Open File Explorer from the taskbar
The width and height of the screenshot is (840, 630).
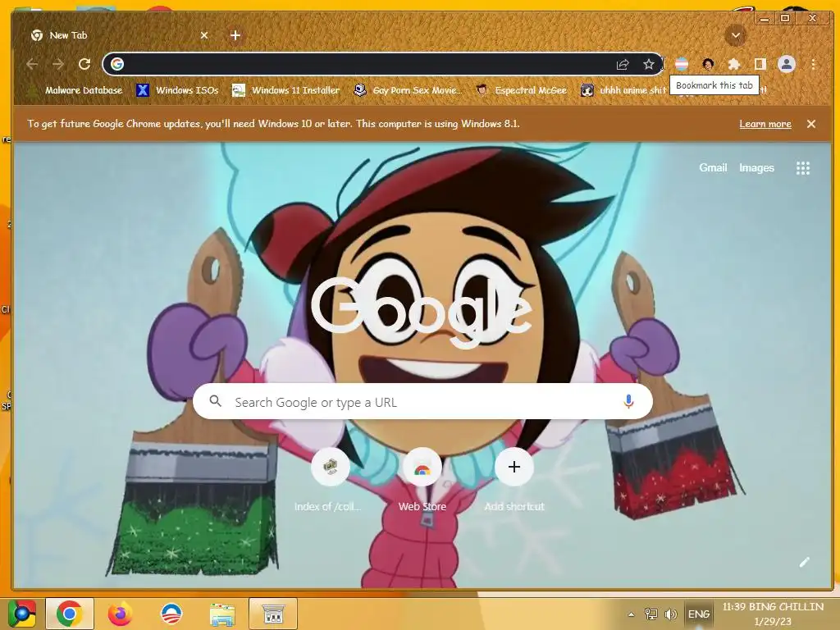[x=221, y=614]
